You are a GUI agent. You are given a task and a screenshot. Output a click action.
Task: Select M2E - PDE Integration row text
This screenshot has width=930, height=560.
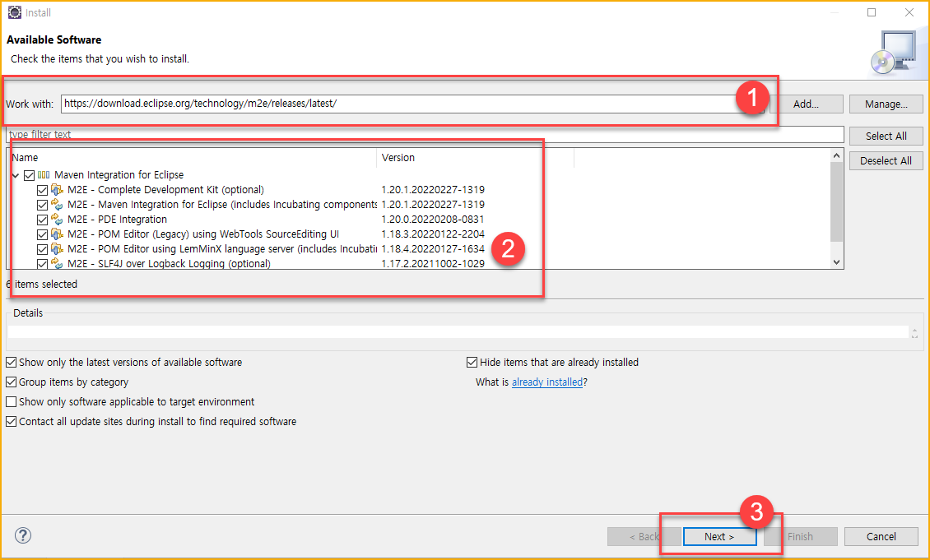[x=117, y=220]
